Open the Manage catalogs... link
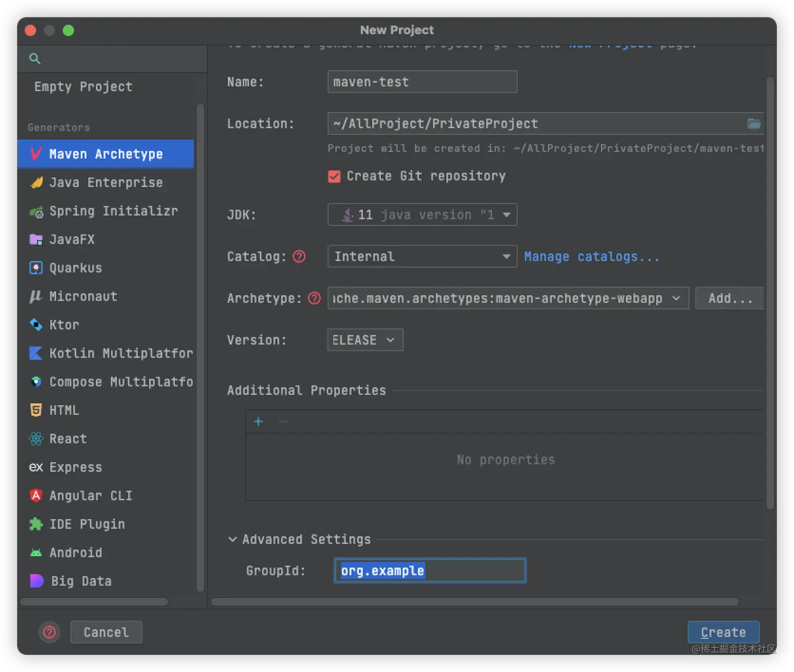 pos(592,256)
